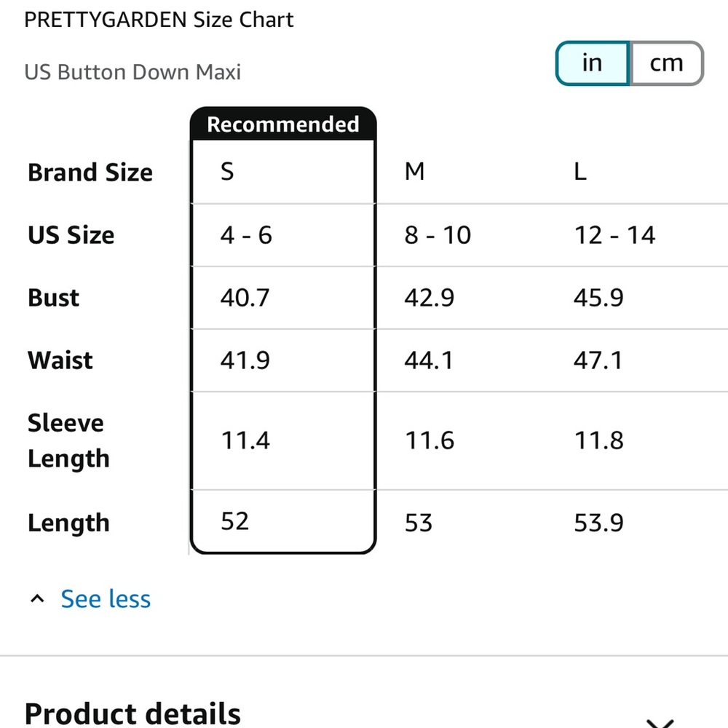This screenshot has height=728, width=728.
Task: Switch measurements to inches
Action: (593, 63)
